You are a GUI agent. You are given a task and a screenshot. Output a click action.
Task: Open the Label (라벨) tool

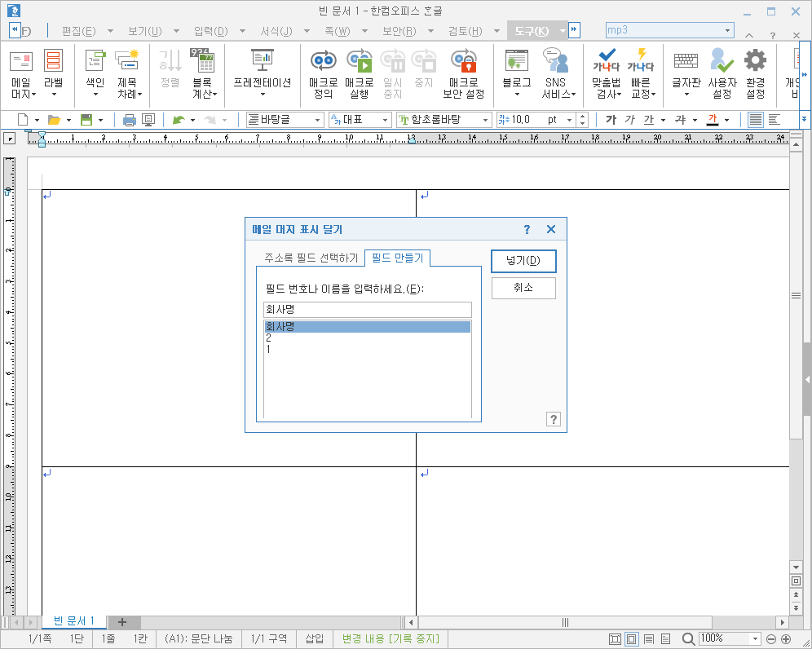click(x=53, y=73)
